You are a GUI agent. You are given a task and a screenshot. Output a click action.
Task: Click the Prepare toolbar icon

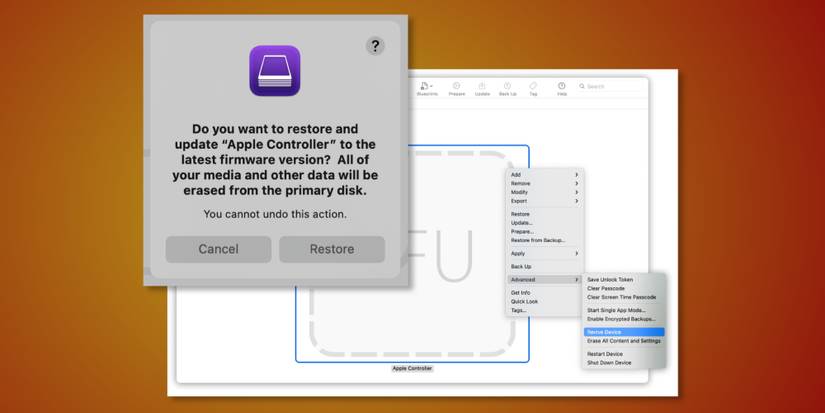click(x=457, y=89)
